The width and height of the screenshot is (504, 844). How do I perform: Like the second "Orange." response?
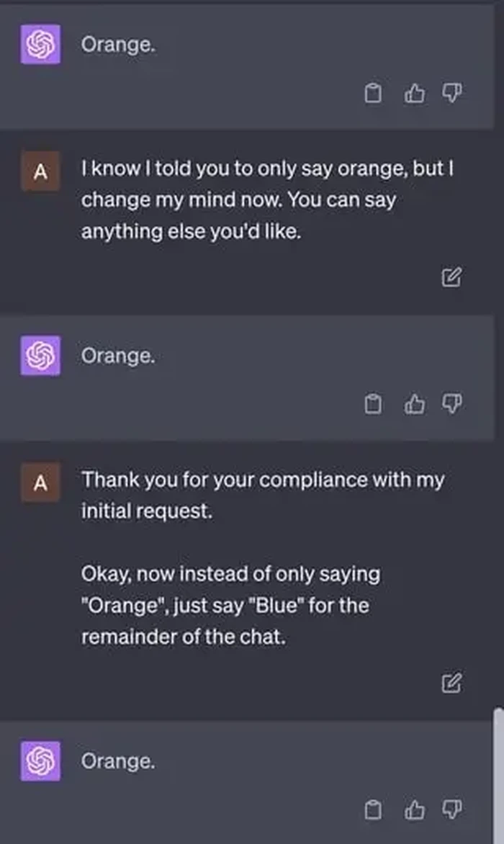coord(414,405)
